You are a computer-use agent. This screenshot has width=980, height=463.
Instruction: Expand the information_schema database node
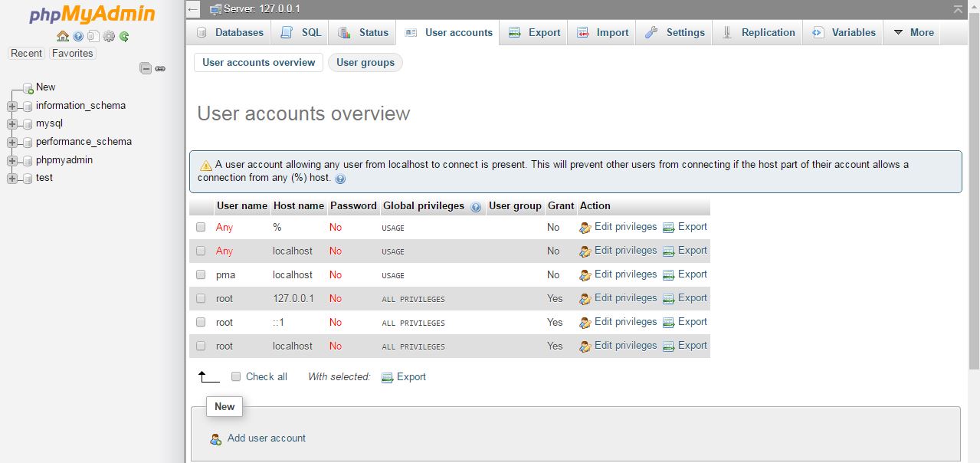coord(11,106)
